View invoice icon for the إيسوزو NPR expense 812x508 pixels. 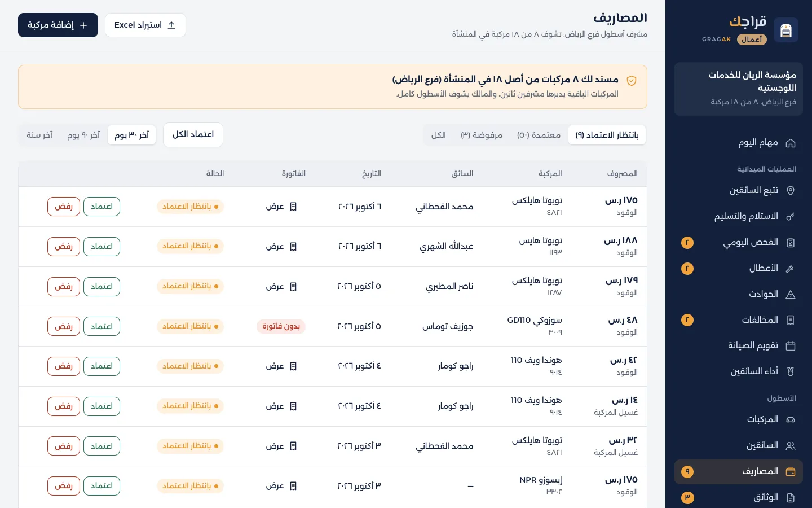tap(293, 486)
